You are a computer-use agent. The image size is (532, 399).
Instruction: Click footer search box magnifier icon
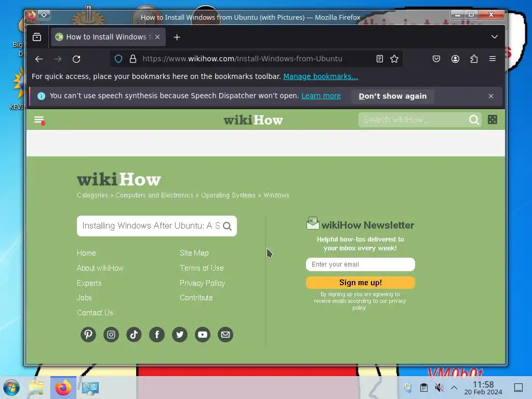[228, 226]
